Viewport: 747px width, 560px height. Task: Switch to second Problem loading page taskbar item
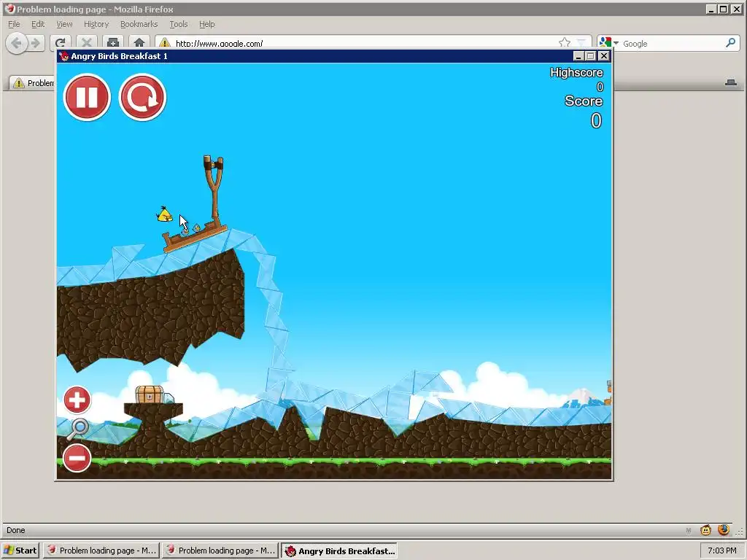pos(220,551)
